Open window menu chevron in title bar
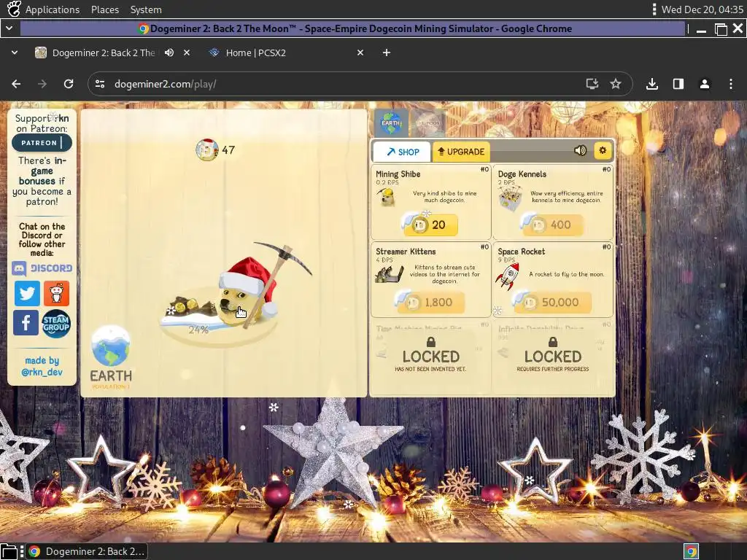Screen dimensions: 747x560 (x=9, y=28)
